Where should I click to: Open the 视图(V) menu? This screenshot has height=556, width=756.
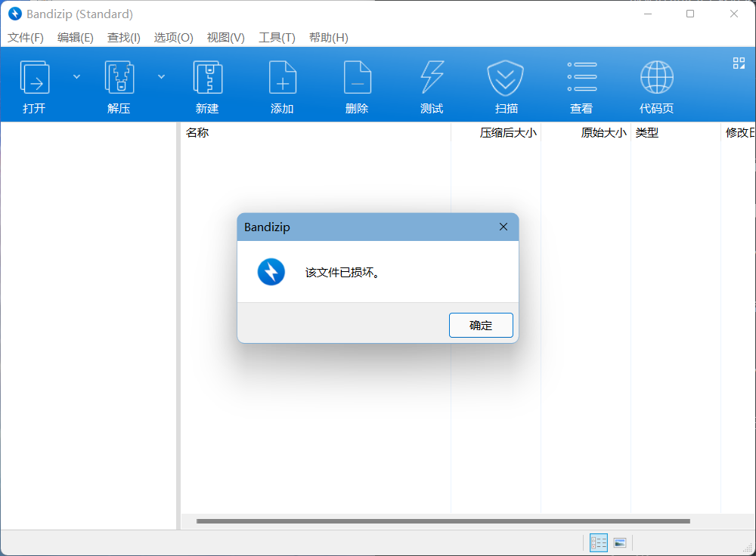point(225,38)
